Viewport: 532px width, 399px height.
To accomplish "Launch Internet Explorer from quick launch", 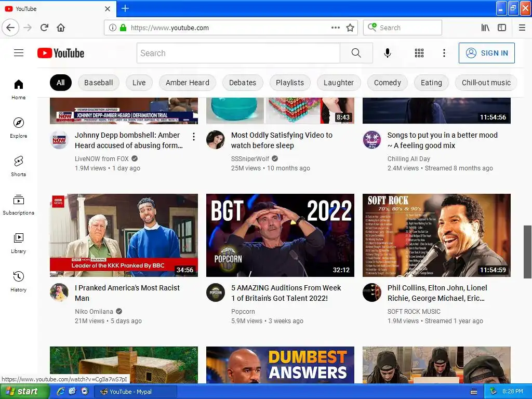I will (61, 391).
